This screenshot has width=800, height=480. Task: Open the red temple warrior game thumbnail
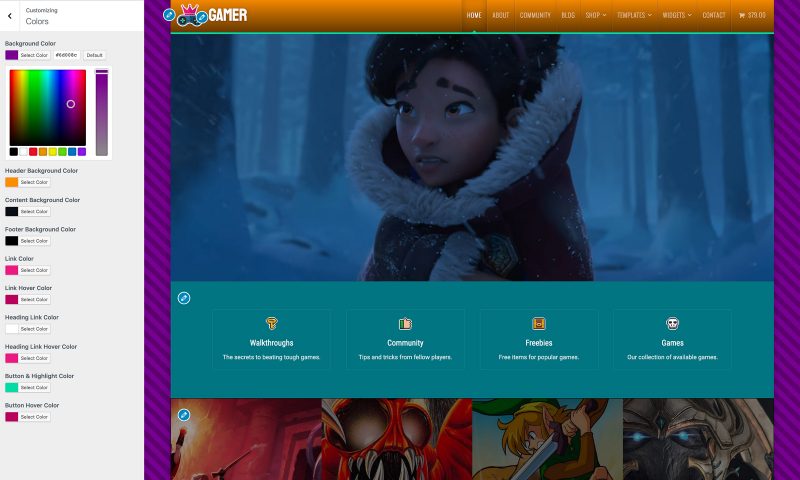tap(246, 439)
